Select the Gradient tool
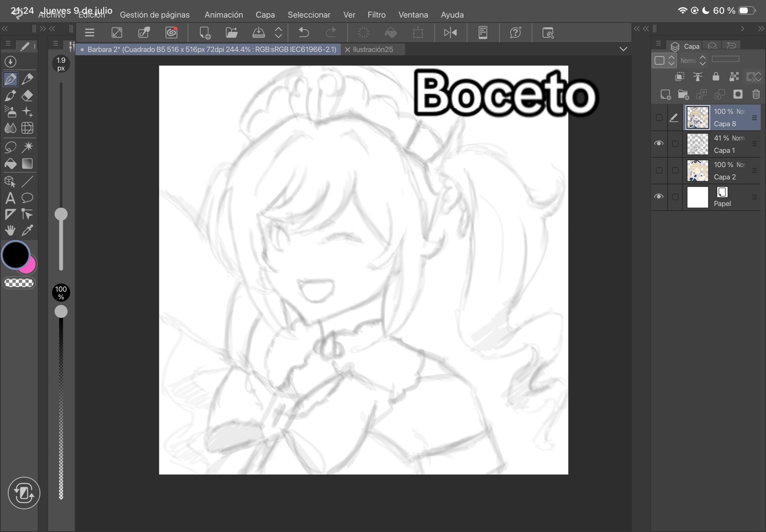 coord(28,164)
